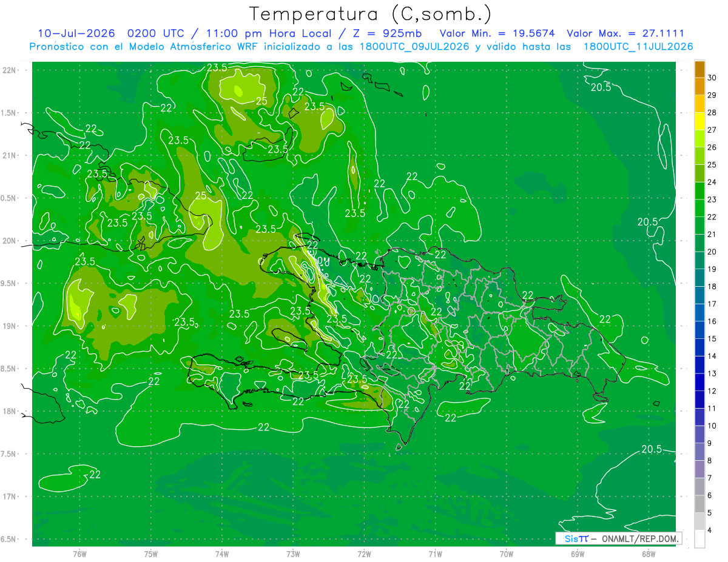
Task: Click the legend swatch between 5 and 6
Action: 699,504
